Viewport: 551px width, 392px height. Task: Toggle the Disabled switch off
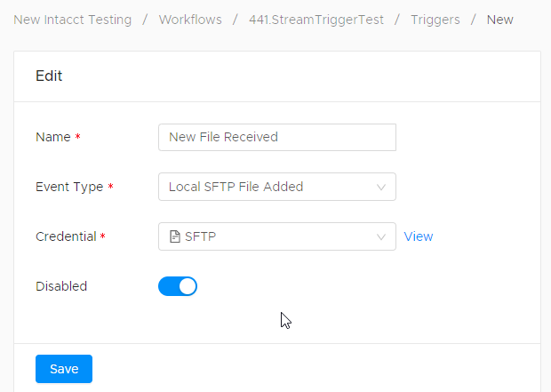coord(178,286)
